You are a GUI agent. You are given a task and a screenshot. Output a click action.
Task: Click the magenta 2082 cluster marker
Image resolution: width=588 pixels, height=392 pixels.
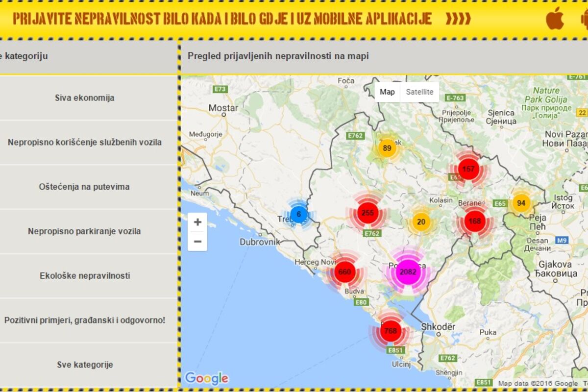click(408, 272)
